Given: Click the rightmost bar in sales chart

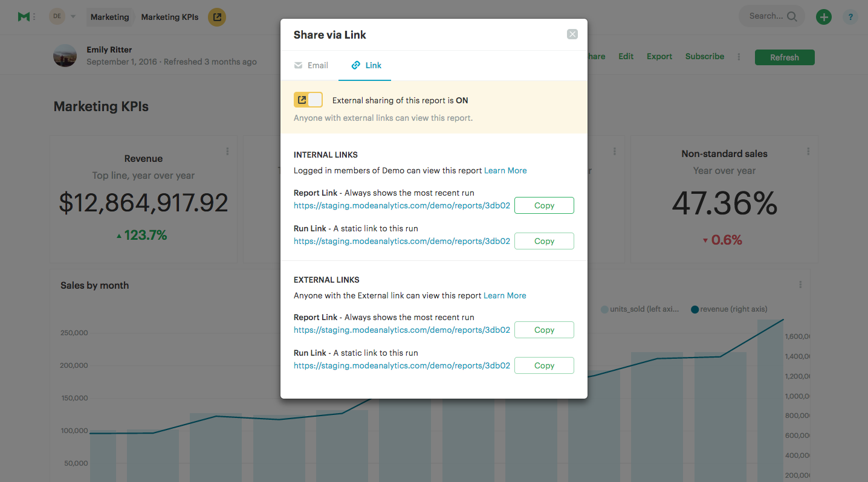Looking at the screenshot, I should coord(770,400).
